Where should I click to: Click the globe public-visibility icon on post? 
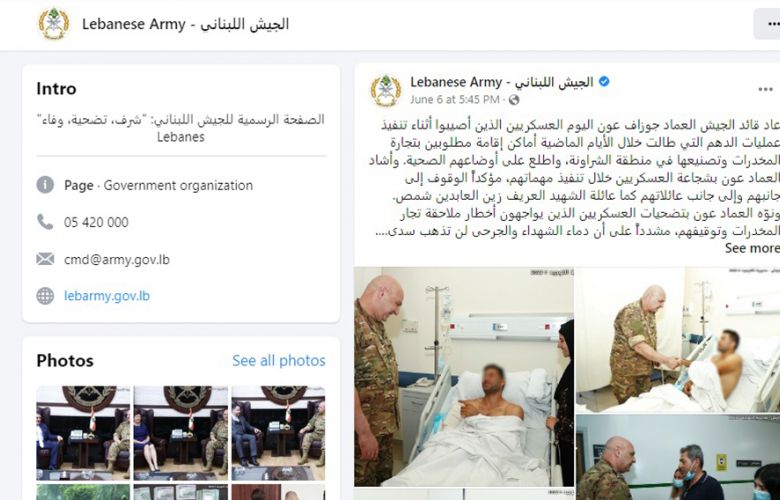[x=514, y=100]
